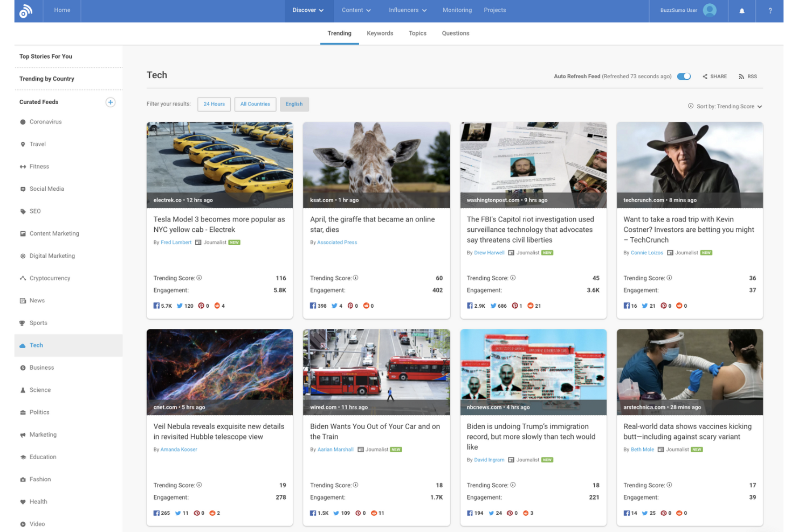Select the Video feed in sidebar
This screenshot has height=532, width=798.
68,524
